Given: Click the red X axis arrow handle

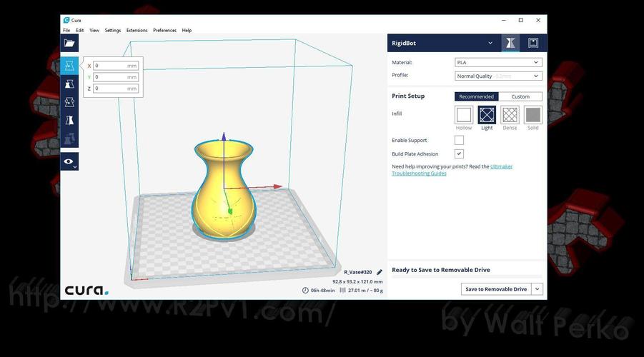Looking at the screenshot, I should pyautogui.click(x=278, y=186).
